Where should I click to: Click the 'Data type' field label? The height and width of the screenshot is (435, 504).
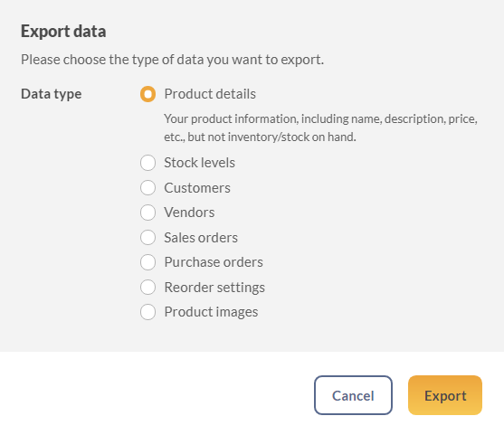tap(51, 94)
